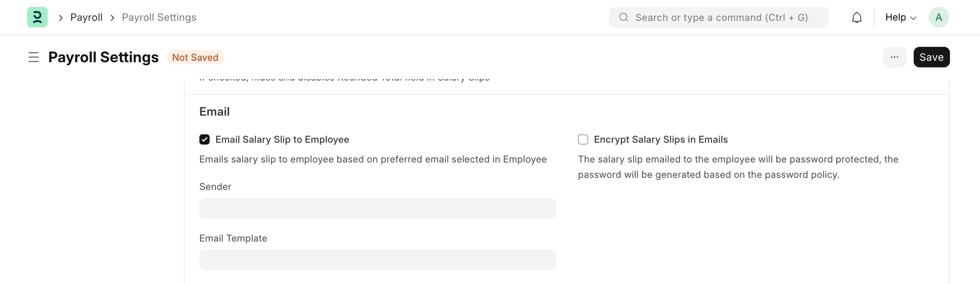Click chevron before Payroll breadcrumb
This screenshot has height=284, width=980.
(61, 18)
